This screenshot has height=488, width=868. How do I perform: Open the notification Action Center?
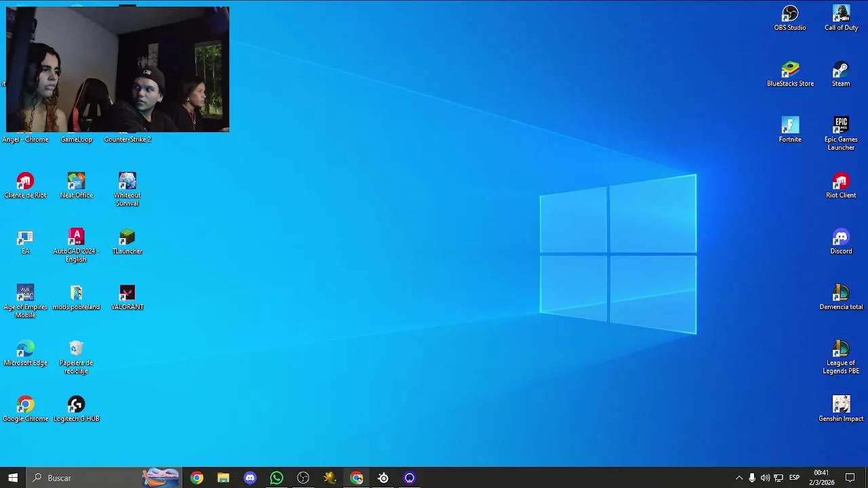point(850,478)
